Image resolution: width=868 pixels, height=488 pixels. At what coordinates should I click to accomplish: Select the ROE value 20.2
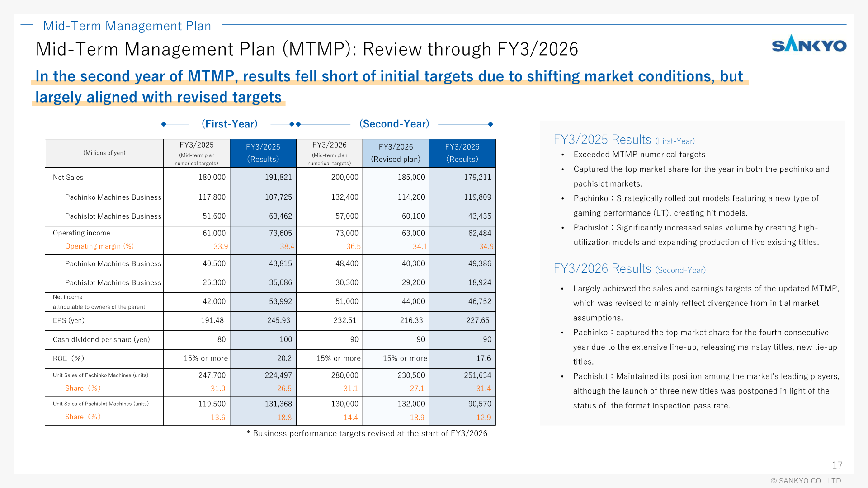point(284,359)
